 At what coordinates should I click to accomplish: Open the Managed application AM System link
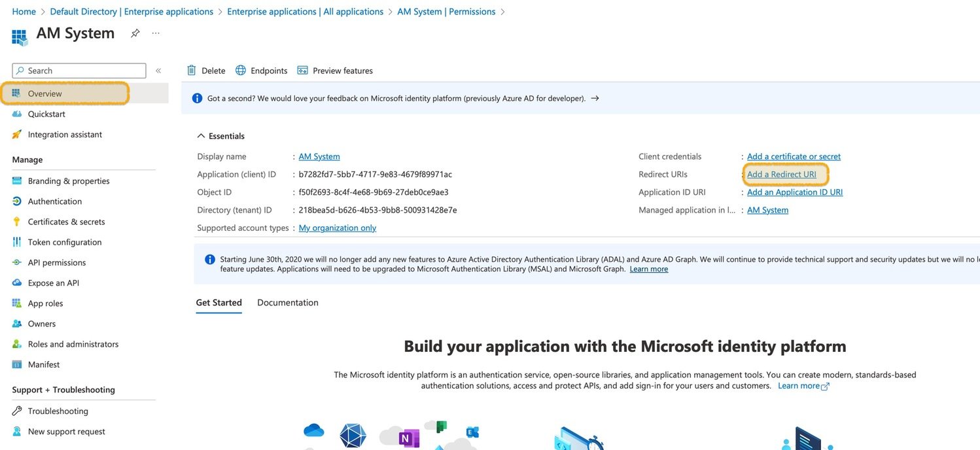(x=767, y=210)
